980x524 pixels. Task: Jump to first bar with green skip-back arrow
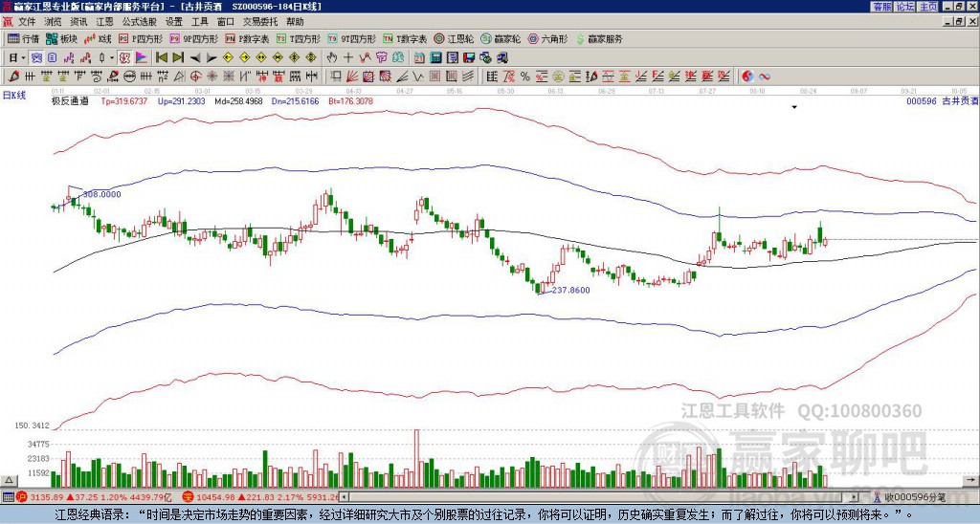pos(161,58)
